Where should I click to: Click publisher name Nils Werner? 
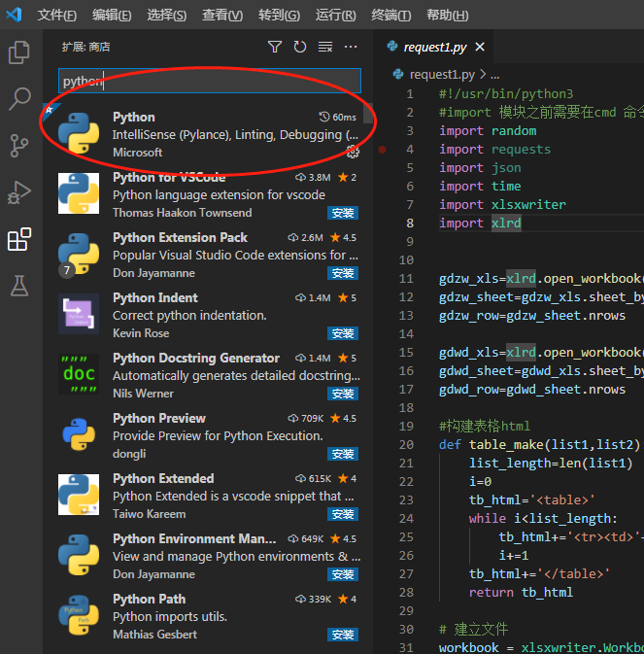click(143, 394)
